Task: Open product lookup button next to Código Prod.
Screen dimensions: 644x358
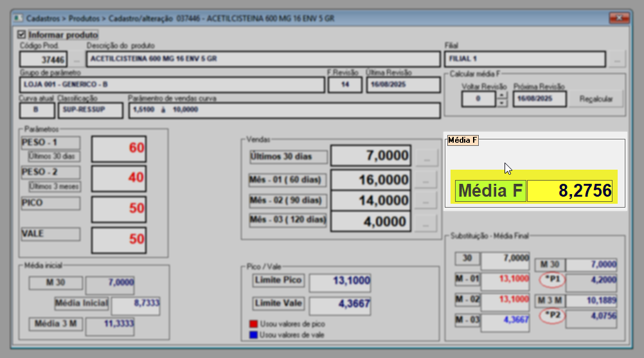Action: tap(76, 60)
